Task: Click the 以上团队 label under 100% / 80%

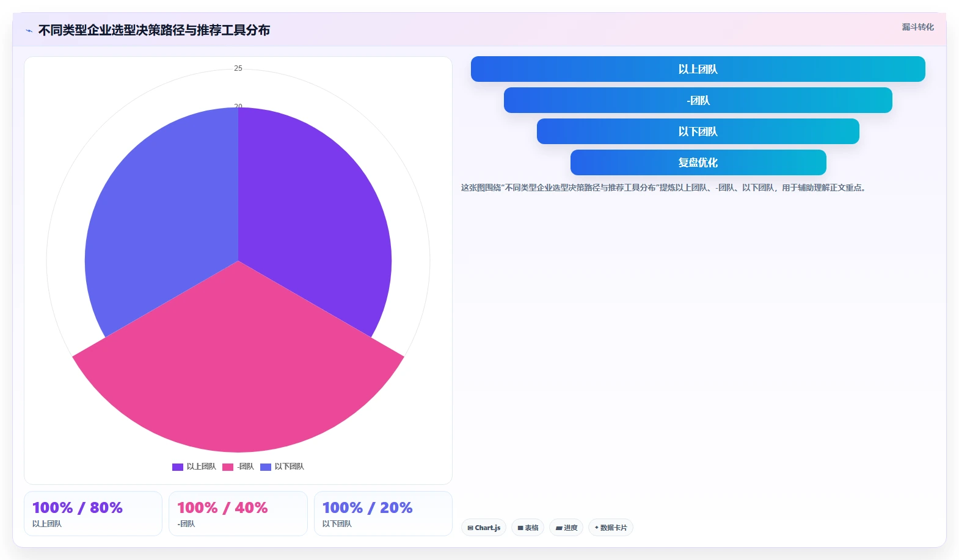Action: pyautogui.click(x=47, y=524)
